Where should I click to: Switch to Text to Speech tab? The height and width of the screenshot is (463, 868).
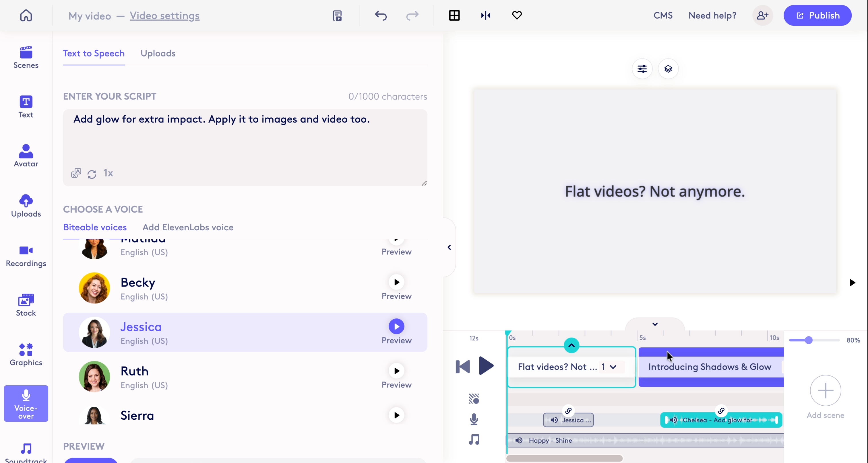[x=94, y=53]
